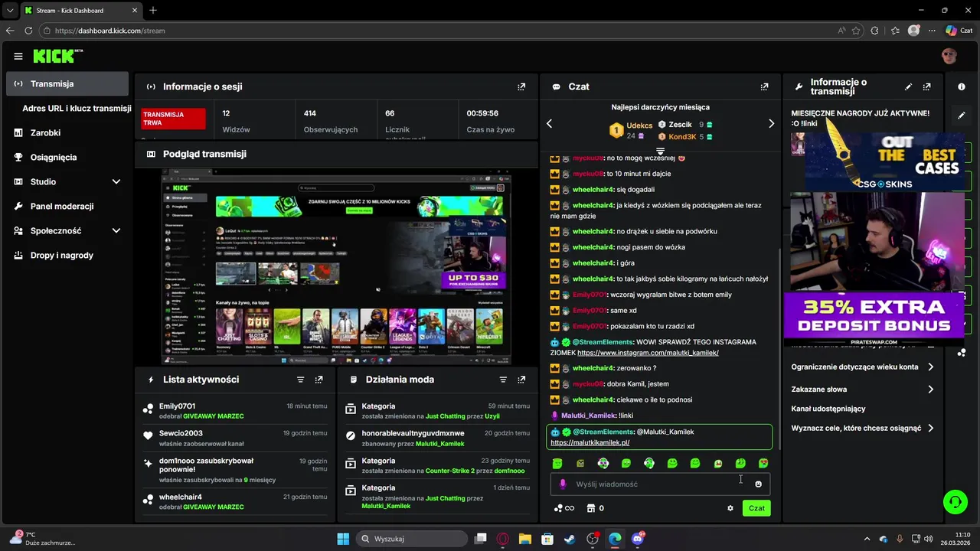Pop out the Działania moda panel

click(x=521, y=380)
